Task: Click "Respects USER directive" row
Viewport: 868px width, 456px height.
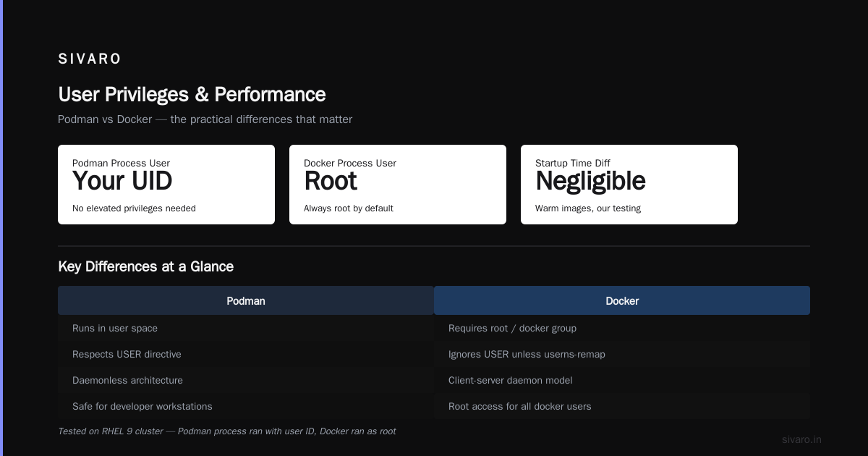Action: [x=246, y=355]
